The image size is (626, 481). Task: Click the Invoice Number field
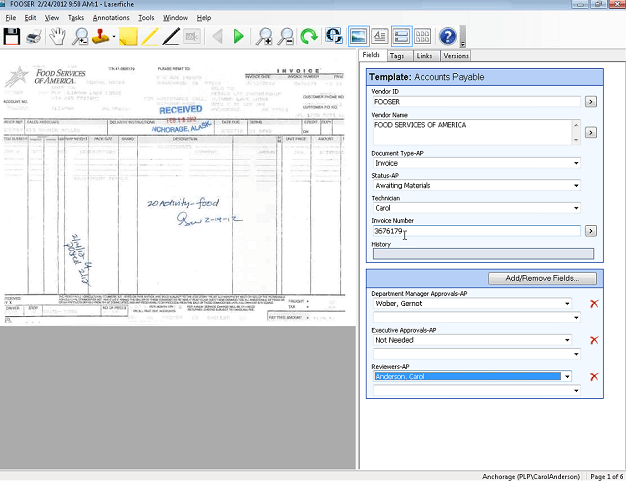(476, 231)
